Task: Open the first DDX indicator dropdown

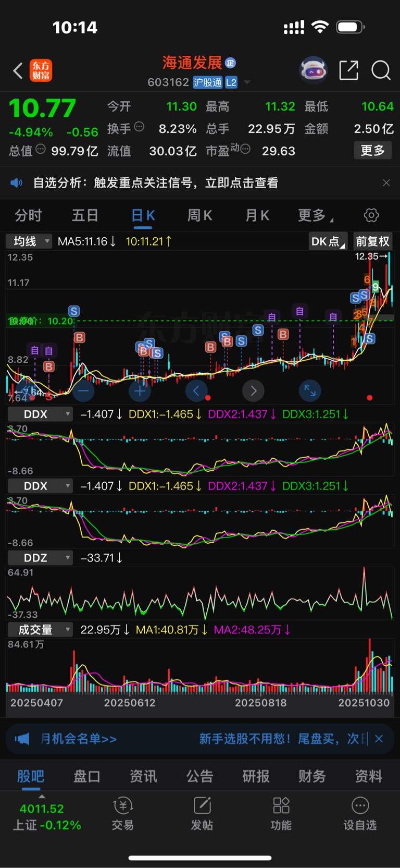Action: coord(40,414)
